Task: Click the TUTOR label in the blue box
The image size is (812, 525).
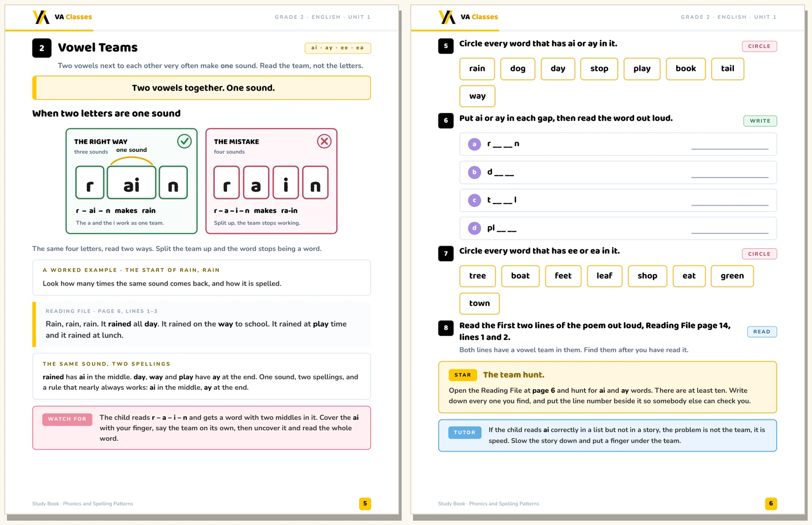Action: (465, 433)
